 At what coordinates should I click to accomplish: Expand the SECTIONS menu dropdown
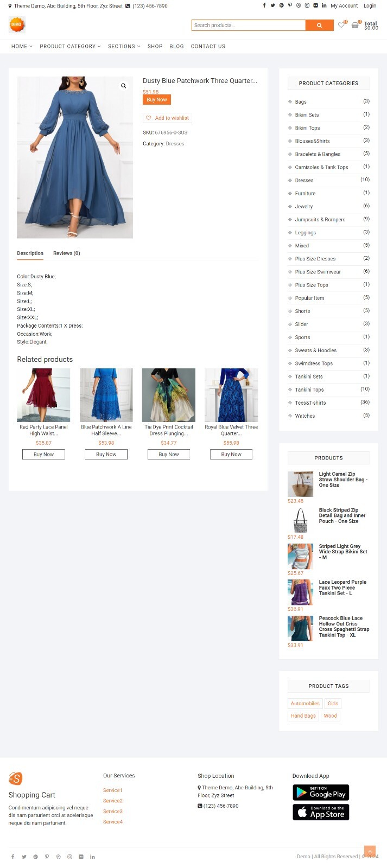(x=124, y=46)
